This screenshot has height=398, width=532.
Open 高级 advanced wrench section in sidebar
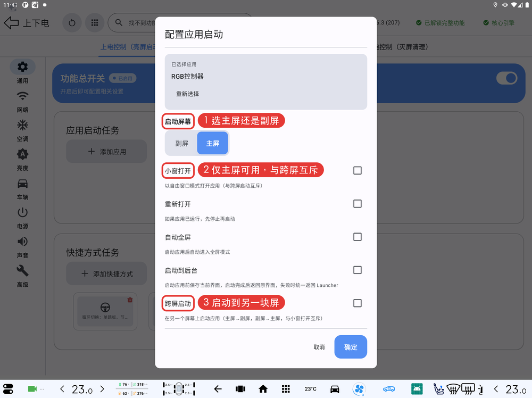coord(22,276)
